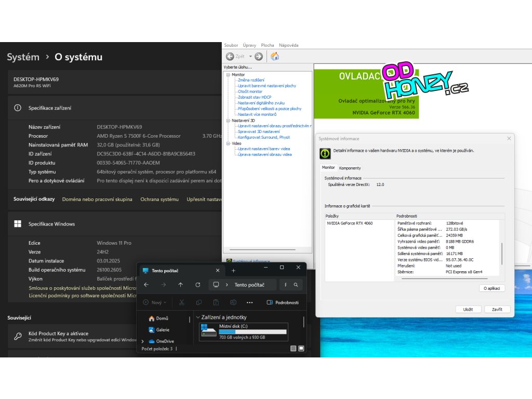
Task: Select Nastavit více monitorů task
Action: 257,114
